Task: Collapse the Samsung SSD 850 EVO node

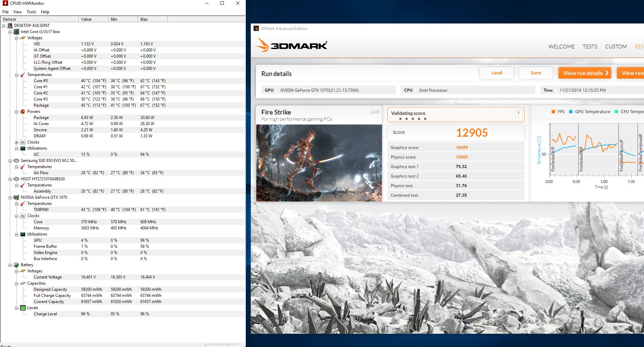Action: point(10,161)
